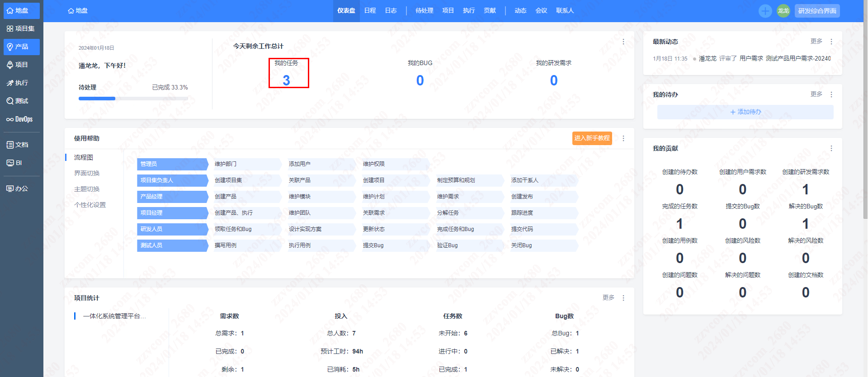
Task: Open 产品 in the sidebar
Action: point(21,47)
